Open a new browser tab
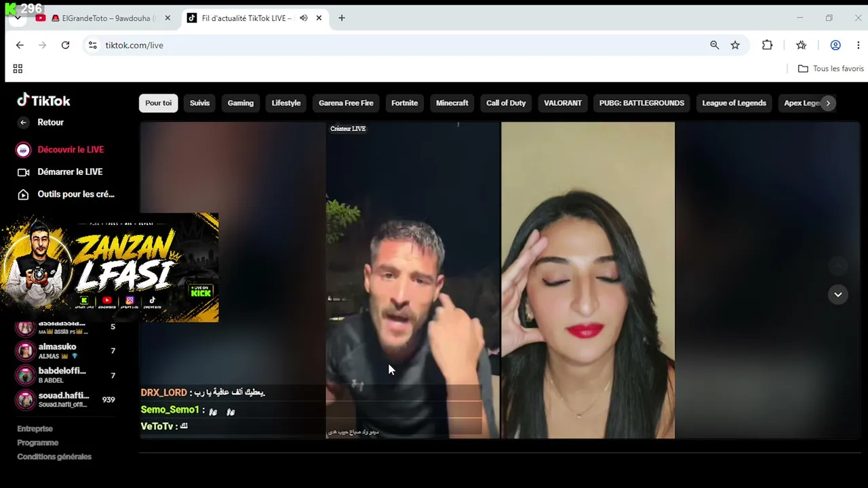The width and height of the screenshot is (868, 488). [342, 18]
